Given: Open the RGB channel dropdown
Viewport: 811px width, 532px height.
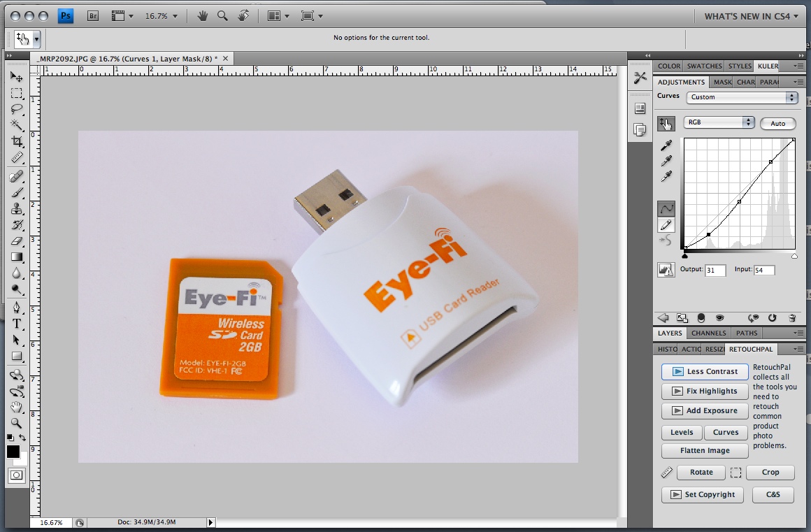Looking at the screenshot, I should tap(719, 122).
